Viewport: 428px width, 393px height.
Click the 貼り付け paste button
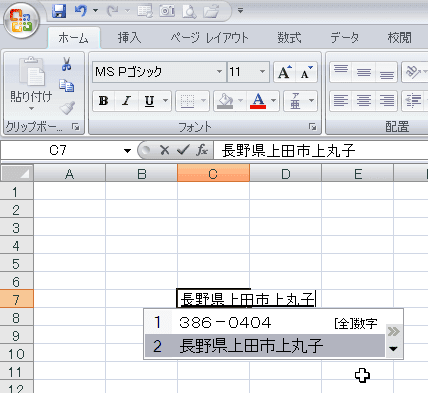31,80
